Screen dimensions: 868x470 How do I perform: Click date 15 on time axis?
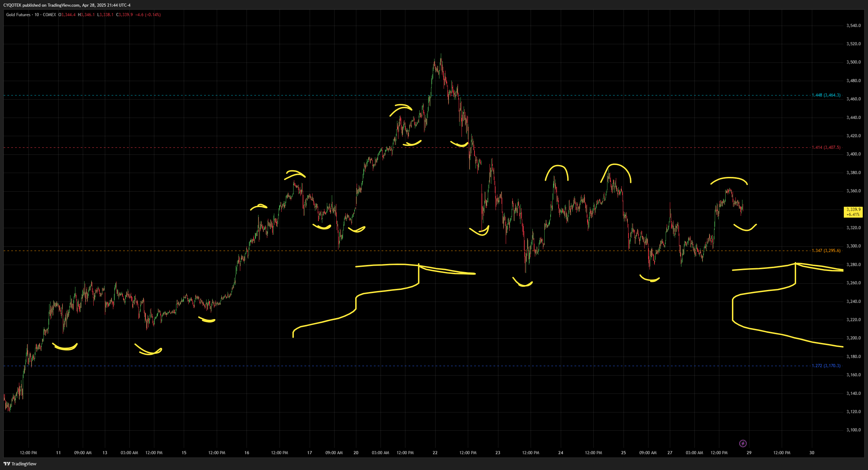[x=184, y=453]
